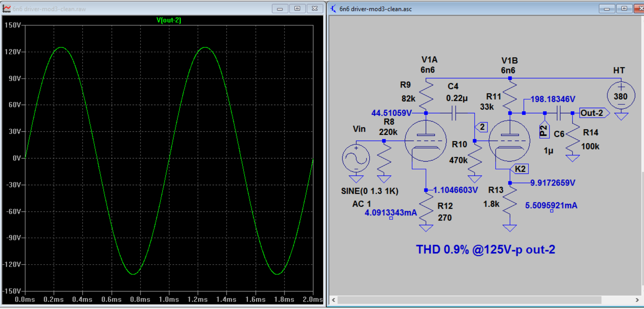
Task: Select the 380 V HT supply source symbol
Action: [621, 95]
